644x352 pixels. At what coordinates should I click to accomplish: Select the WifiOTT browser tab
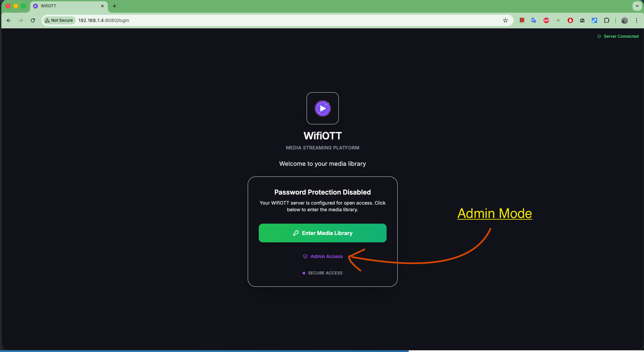click(69, 6)
